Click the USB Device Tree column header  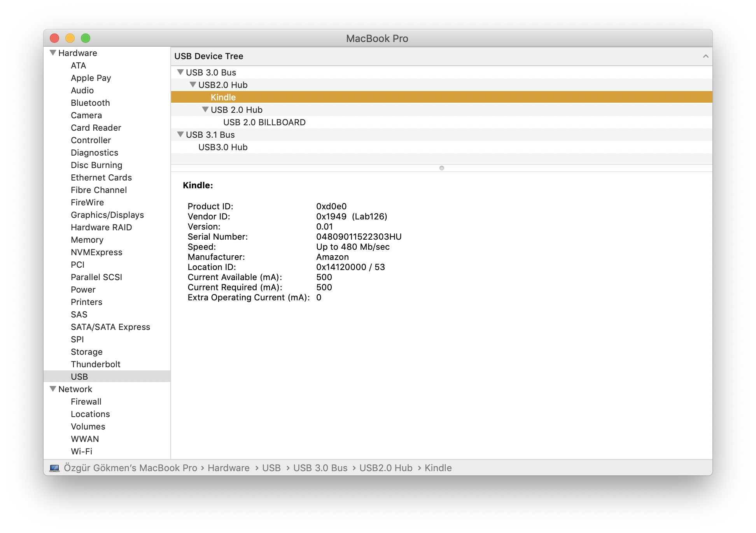[x=209, y=56]
